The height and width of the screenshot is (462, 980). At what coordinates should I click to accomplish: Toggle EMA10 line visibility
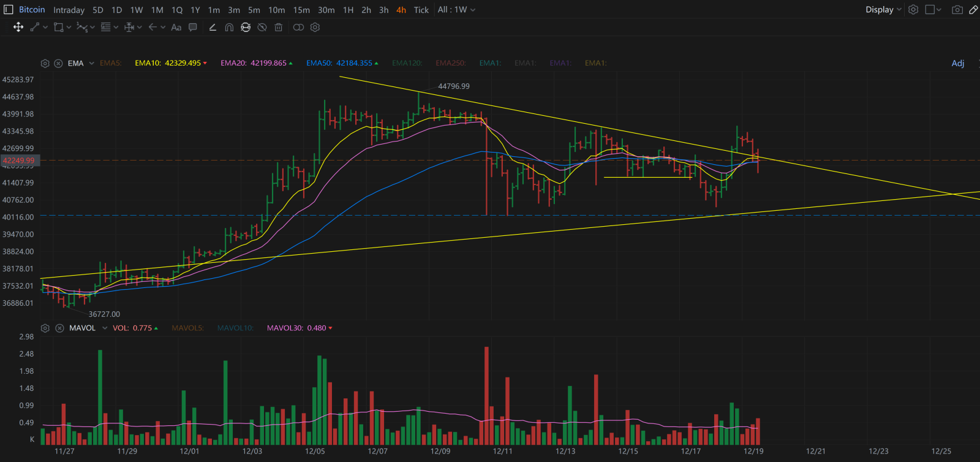pyautogui.click(x=171, y=63)
